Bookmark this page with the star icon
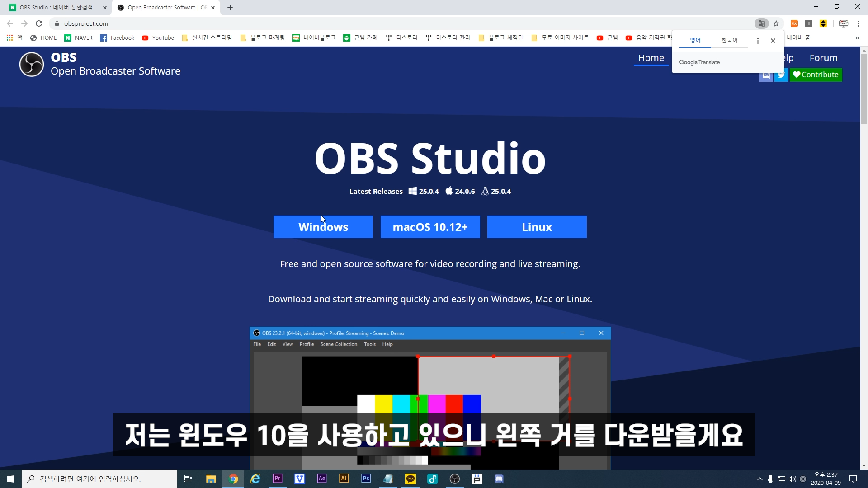This screenshot has height=488, width=868. point(776,23)
